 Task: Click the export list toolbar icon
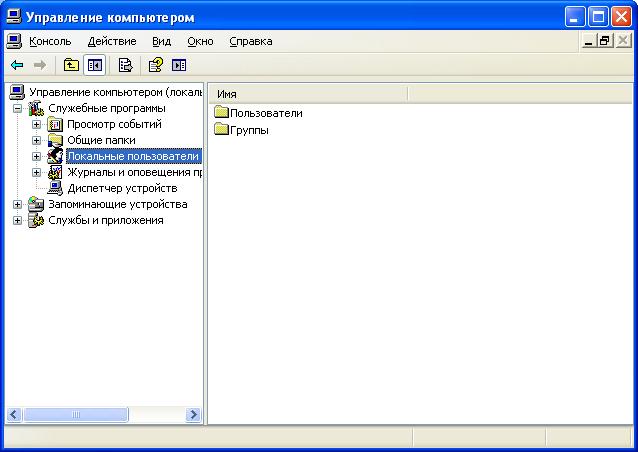[125, 65]
